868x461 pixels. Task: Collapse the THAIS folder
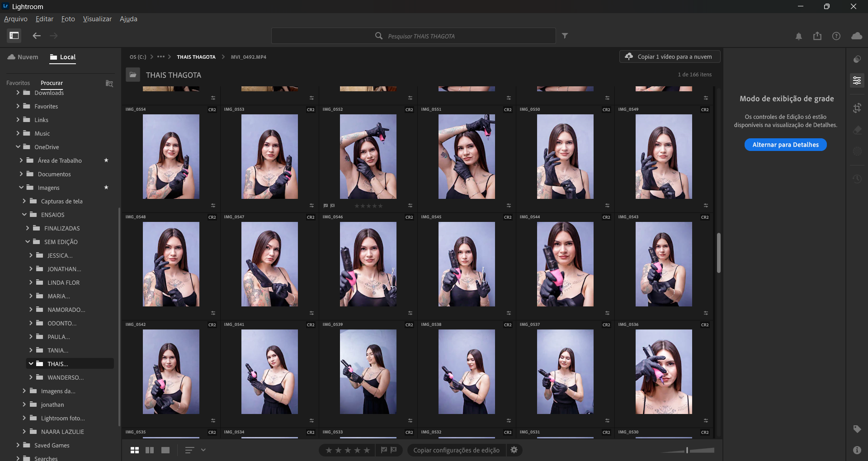[31, 364]
